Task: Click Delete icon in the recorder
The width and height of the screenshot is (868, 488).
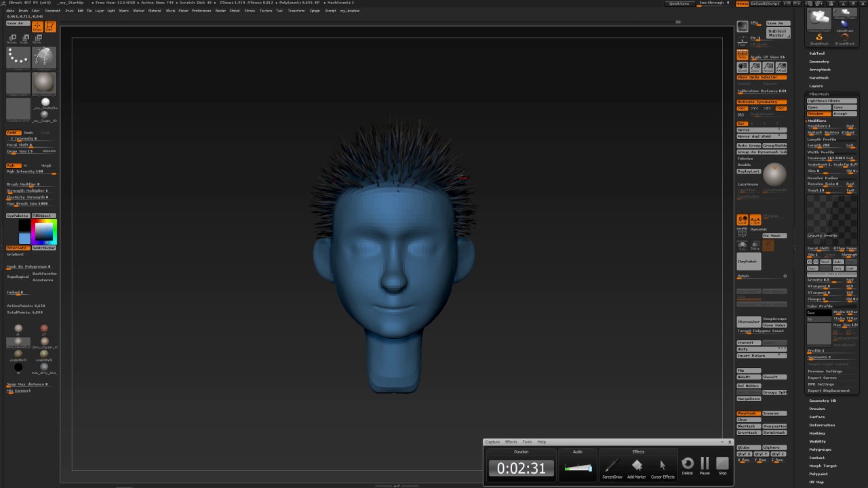Action: click(x=688, y=466)
